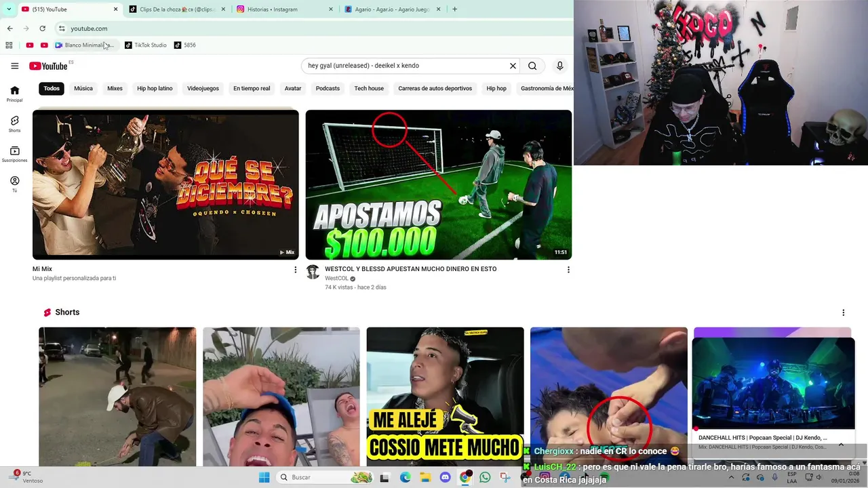Select Carreras de autos deportivos chip
The width and height of the screenshot is (868, 488).
click(x=435, y=88)
